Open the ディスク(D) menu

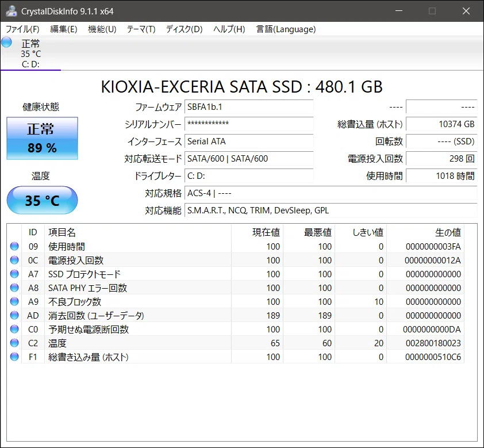(x=185, y=29)
